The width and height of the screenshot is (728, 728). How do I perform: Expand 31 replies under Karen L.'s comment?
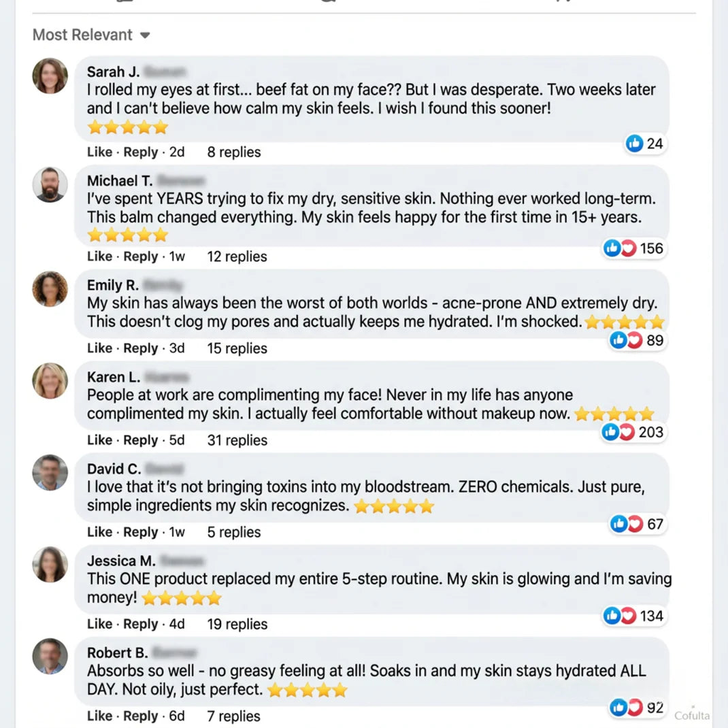(237, 440)
